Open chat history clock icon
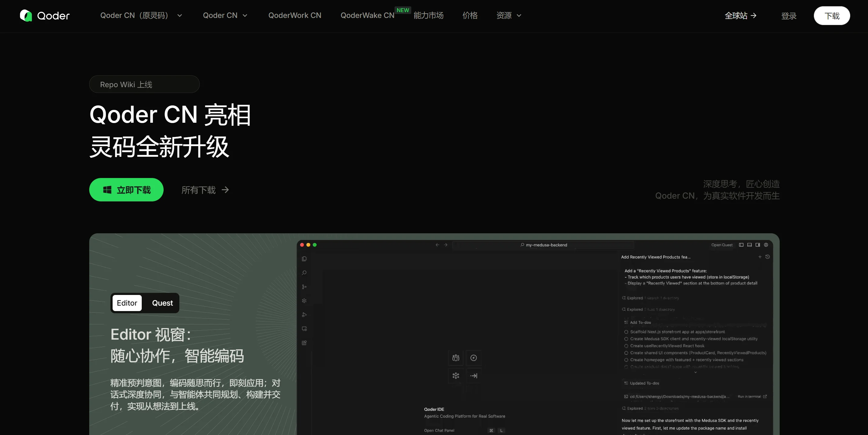The width and height of the screenshot is (868, 435). coord(768,257)
